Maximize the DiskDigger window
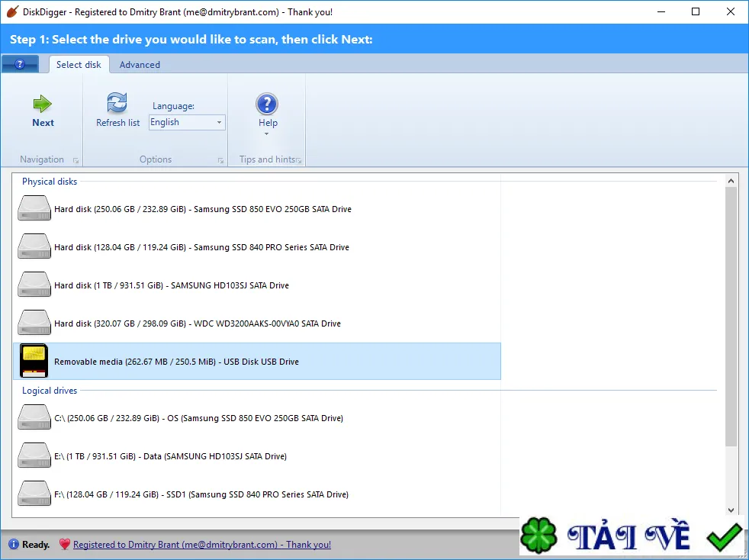 [x=696, y=12]
